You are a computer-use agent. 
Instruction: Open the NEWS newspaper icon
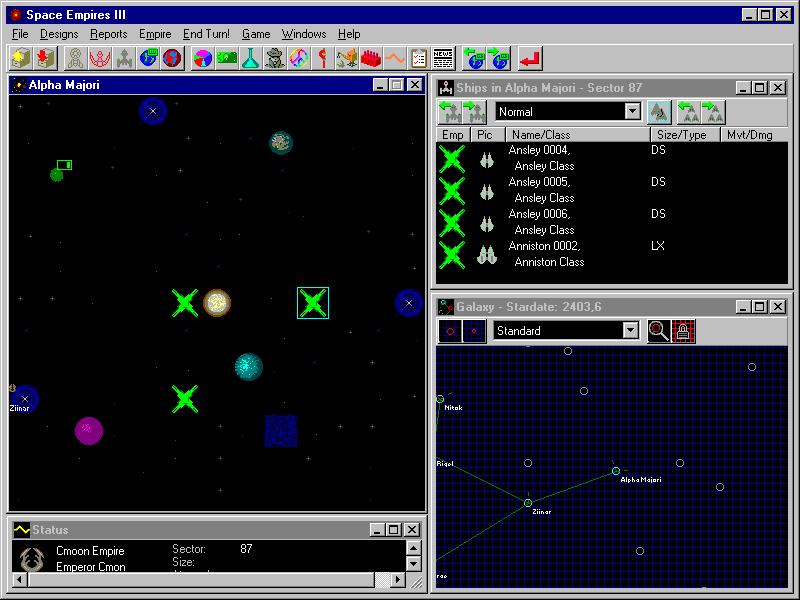click(x=443, y=59)
